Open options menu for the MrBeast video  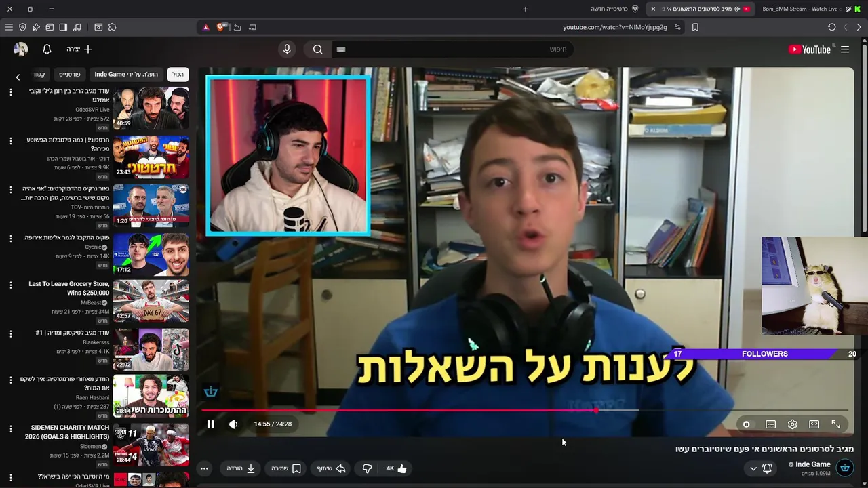(10, 285)
